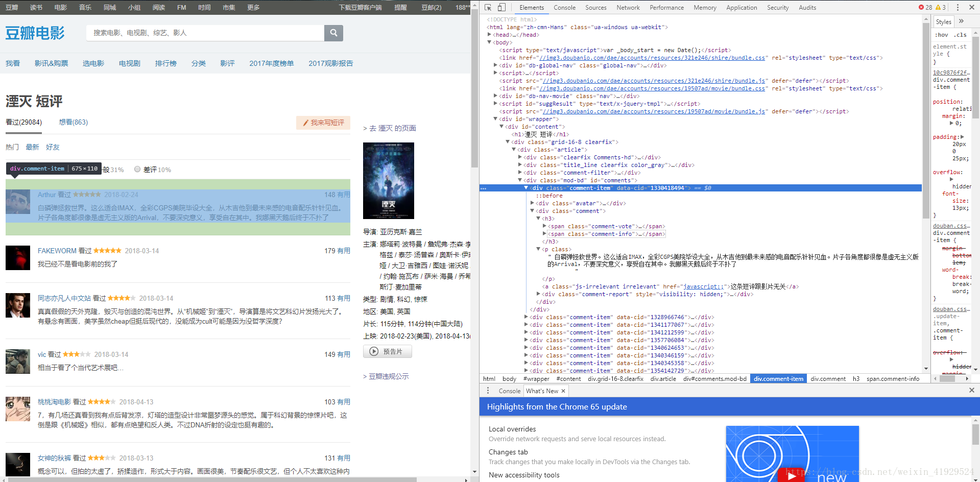Click the 豆瓣电影 logo
980x482 pixels.
click(35, 33)
